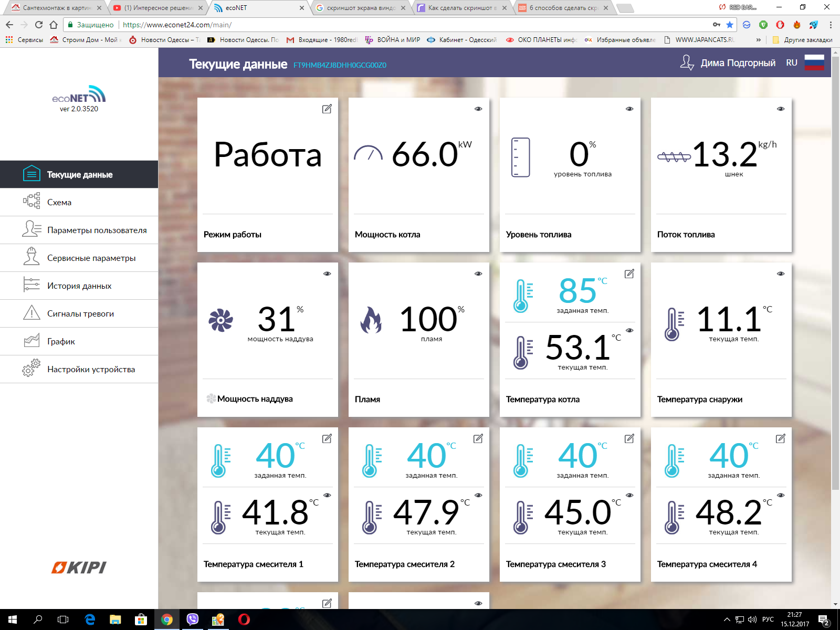Click the flame icon on Пламя tile
This screenshot has height=630, width=840.
pos(371,320)
